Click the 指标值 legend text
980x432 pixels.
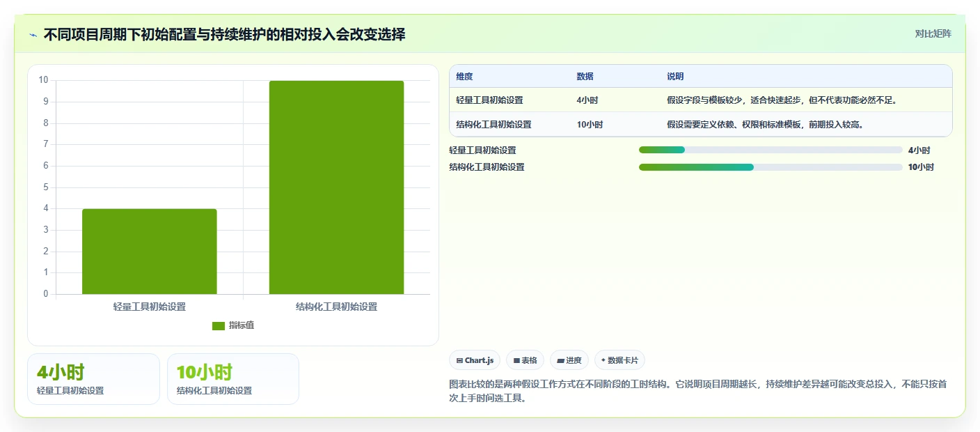[242, 325]
